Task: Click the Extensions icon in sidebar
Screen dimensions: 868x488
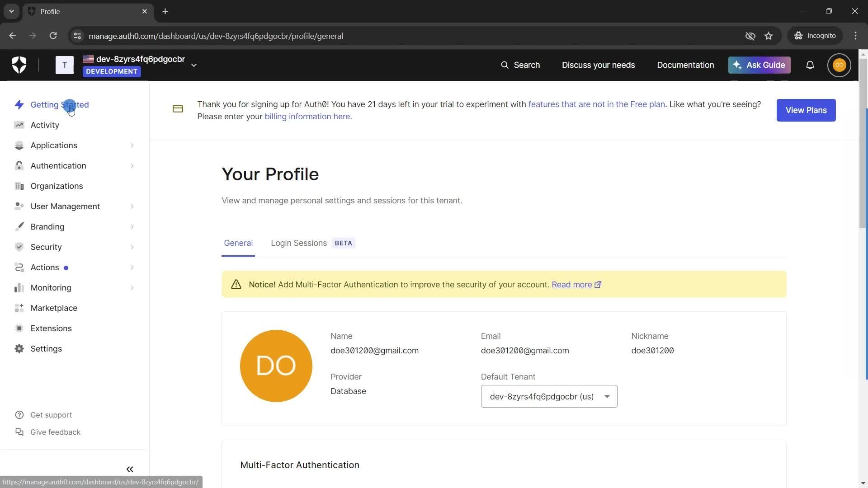Action: (x=19, y=328)
